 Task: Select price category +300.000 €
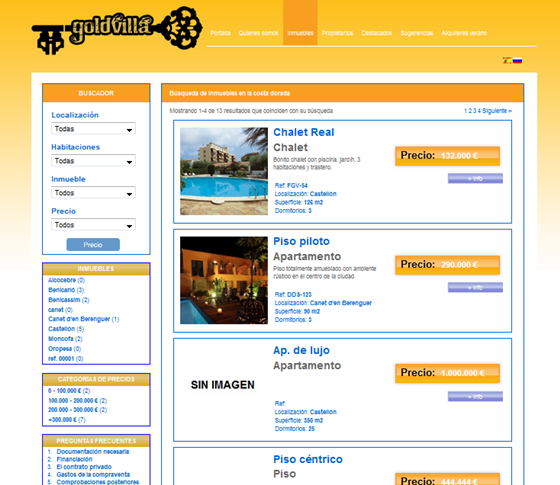(x=67, y=420)
